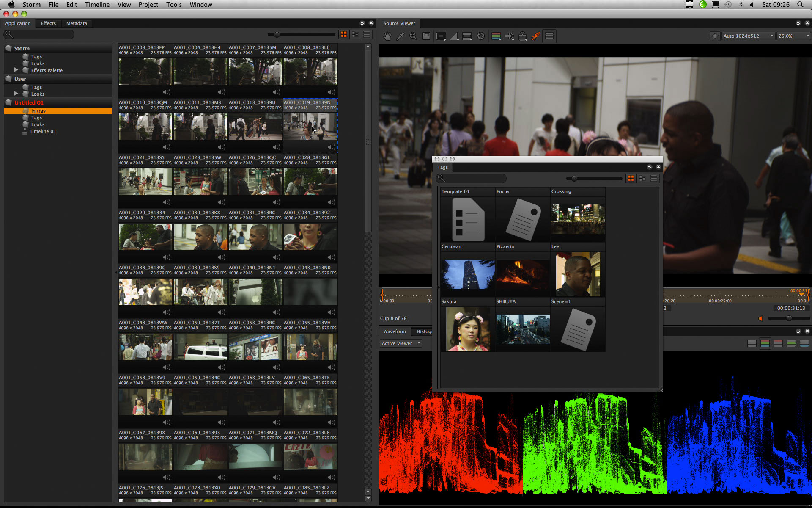The image size is (812, 508).
Task: Undock the Application panel via float icon
Action: tap(362, 23)
